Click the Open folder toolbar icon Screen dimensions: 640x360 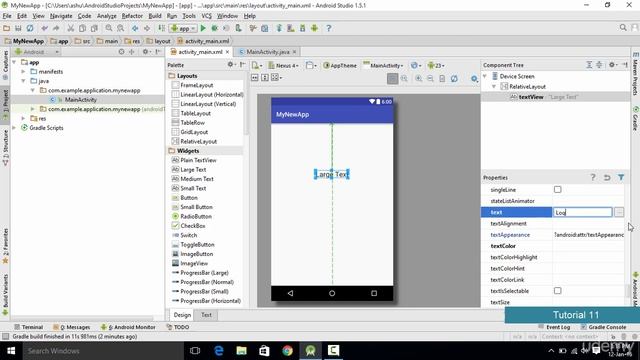click(7, 28)
